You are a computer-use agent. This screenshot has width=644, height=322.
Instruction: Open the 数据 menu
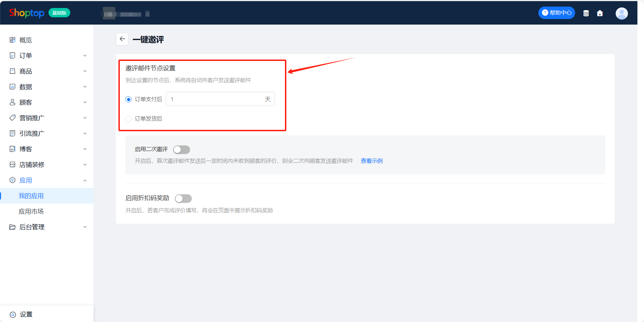[47, 87]
